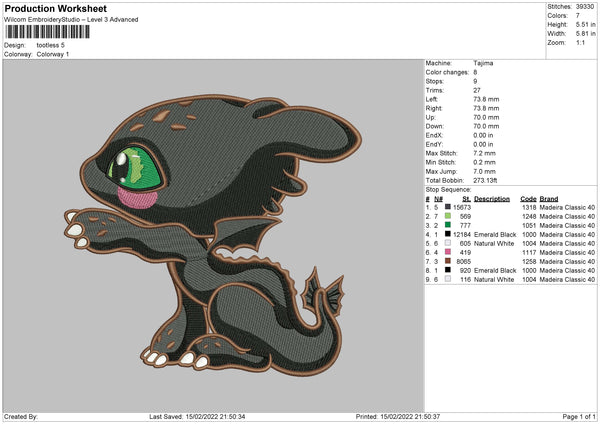Click the Colors value 7
Screen dimensions: 600x424
(x=577, y=16)
